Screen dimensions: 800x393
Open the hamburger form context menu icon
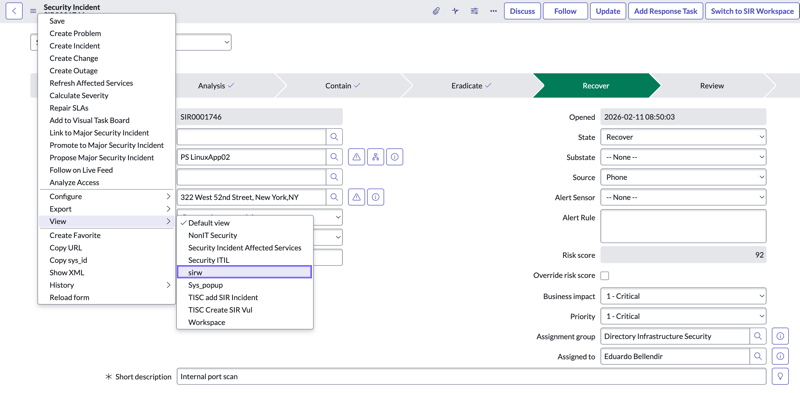tap(33, 11)
